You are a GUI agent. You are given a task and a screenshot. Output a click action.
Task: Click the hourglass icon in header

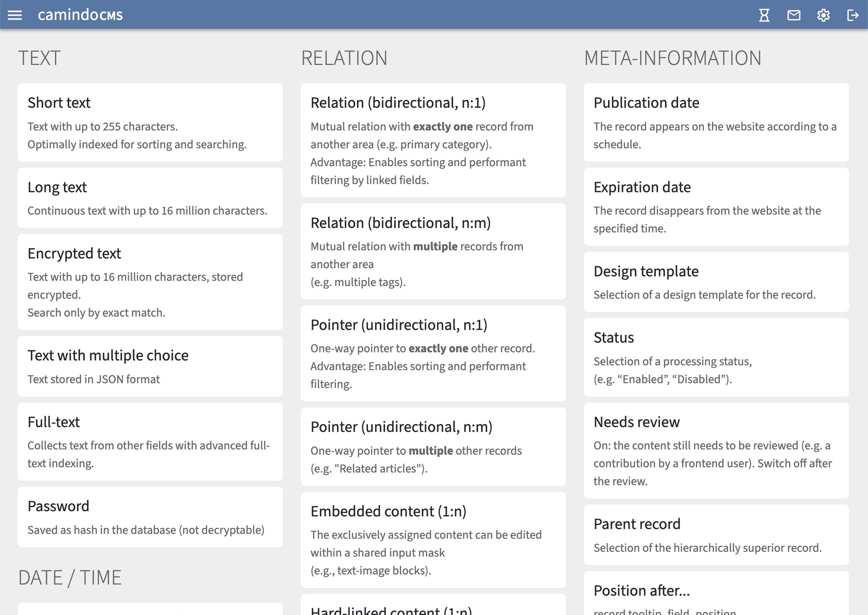pos(764,15)
